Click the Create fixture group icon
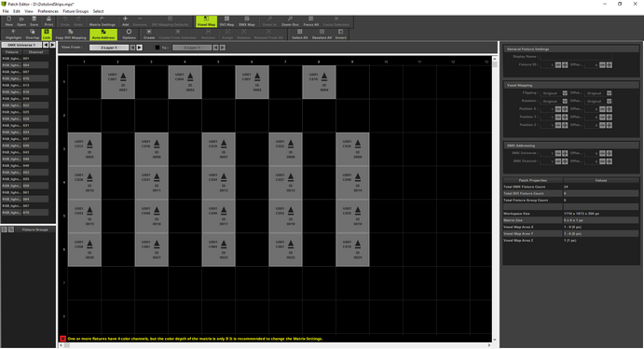Screen dimensions: 644x349 (x=149, y=35)
